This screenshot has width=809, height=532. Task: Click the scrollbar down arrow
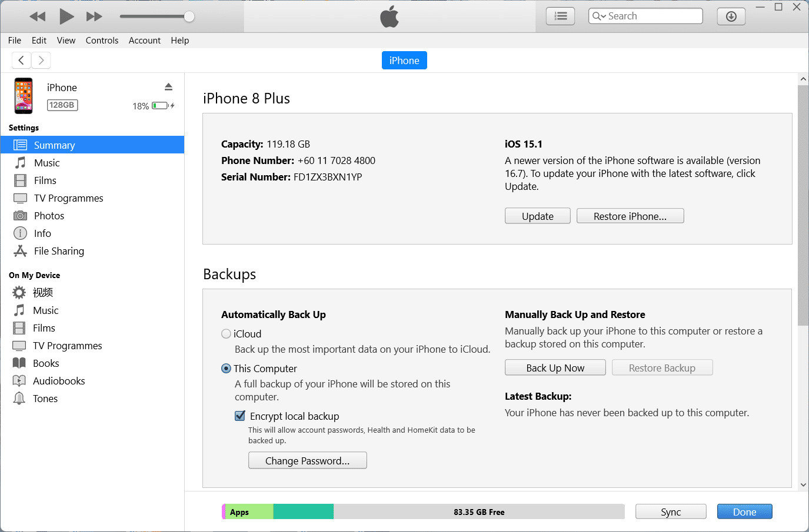[803, 485]
